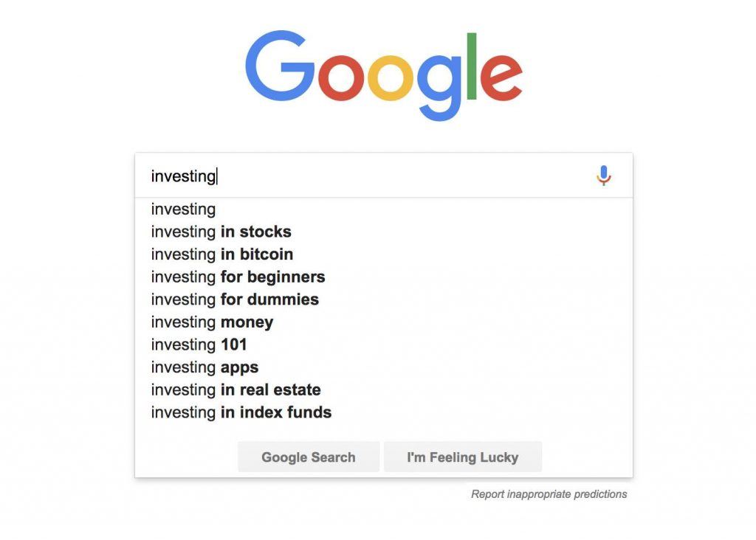756x540 pixels.
Task: Choose 'investing for beginners' from suggestions
Action: pos(238,277)
